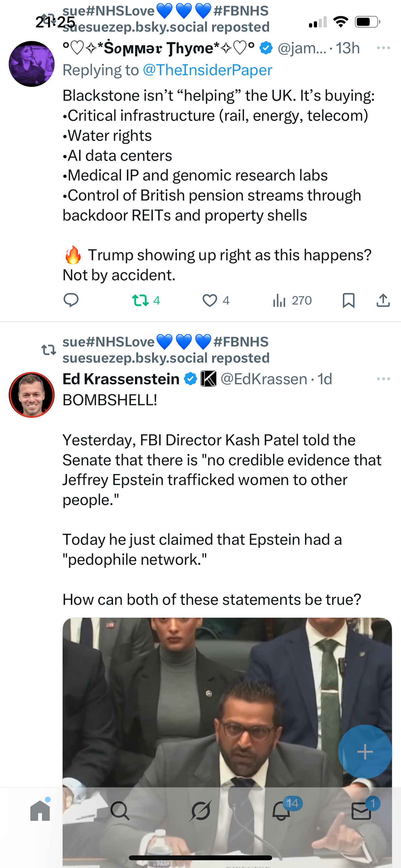Open the @TheInsiderPaper profile link

tap(207, 70)
